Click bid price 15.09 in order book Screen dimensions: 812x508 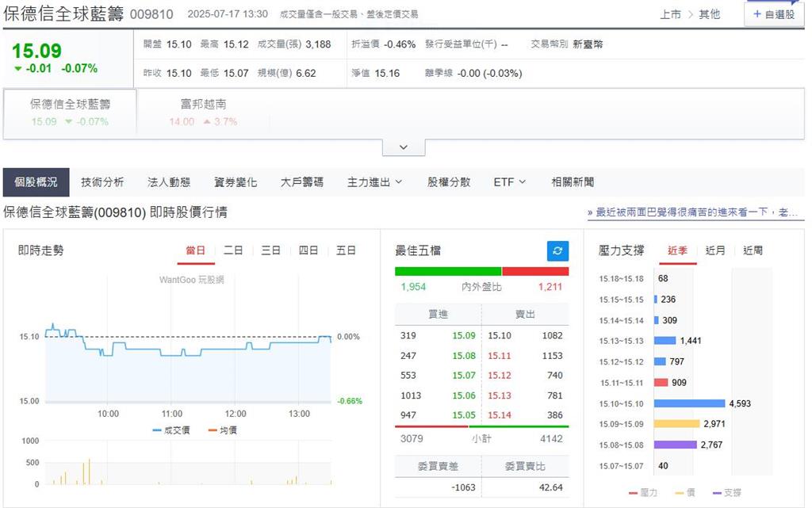click(463, 336)
